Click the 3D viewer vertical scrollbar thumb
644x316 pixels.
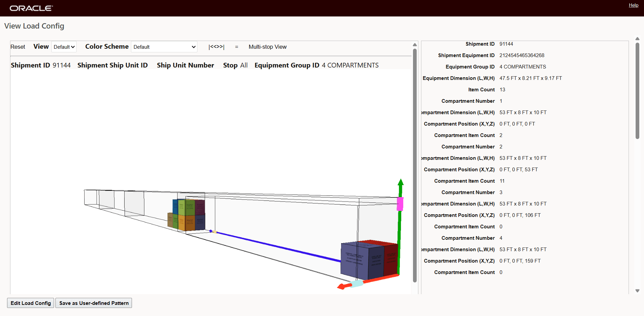[x=415, y=165]
